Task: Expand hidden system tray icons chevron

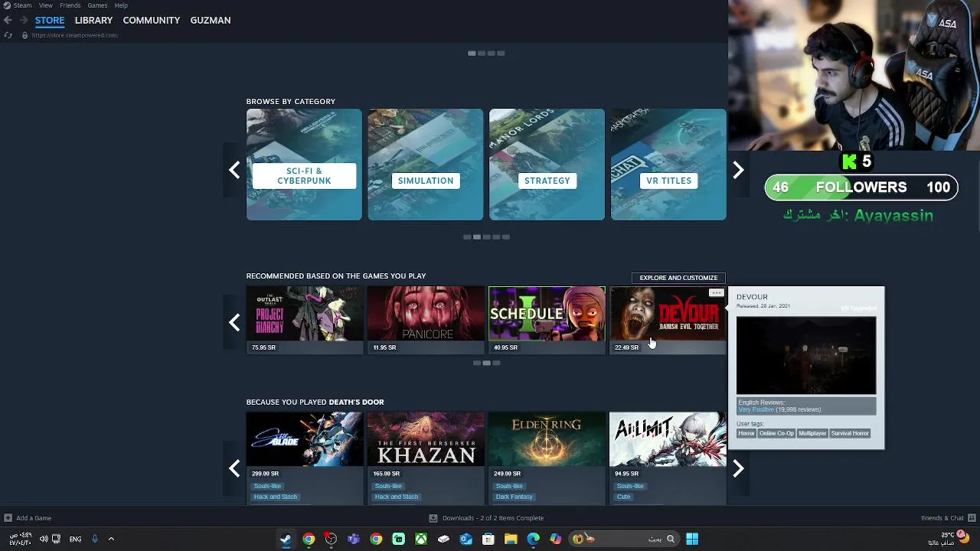Action: tap(111, 539)
